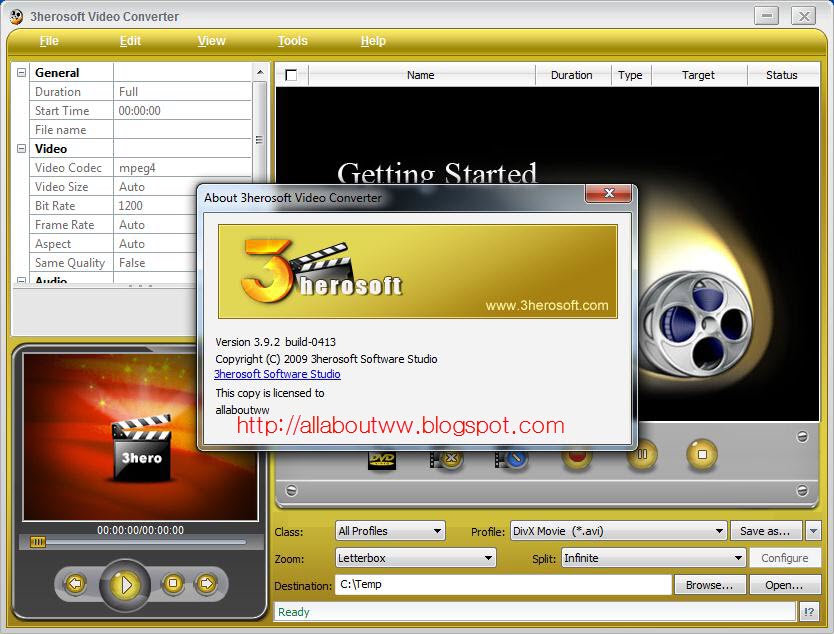The image size is (834, 634).
Task: Click the preview time counter 00:00:00/00:00:00
Action: [x=140, y=530]
